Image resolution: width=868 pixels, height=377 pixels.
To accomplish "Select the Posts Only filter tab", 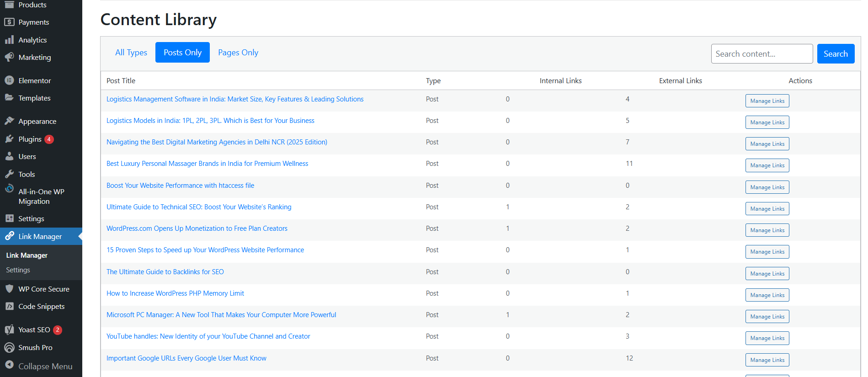I will [182, 53].
